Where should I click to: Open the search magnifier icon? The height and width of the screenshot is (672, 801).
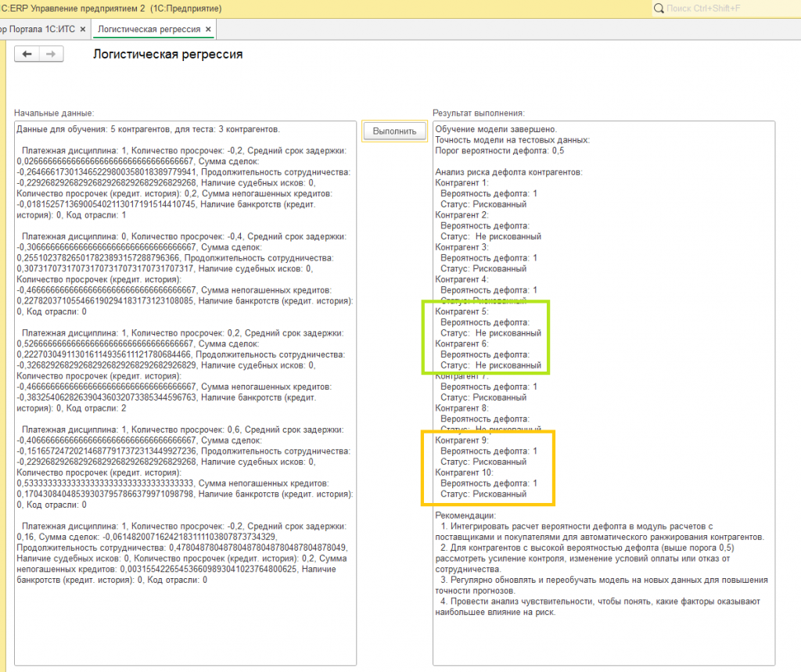[x=659, y=8]
